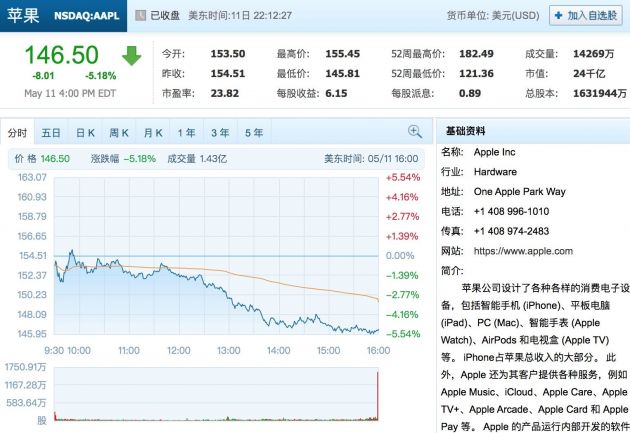Click the phone number +1 408 996-1010

pyautogui.click(x=511, y=211)
